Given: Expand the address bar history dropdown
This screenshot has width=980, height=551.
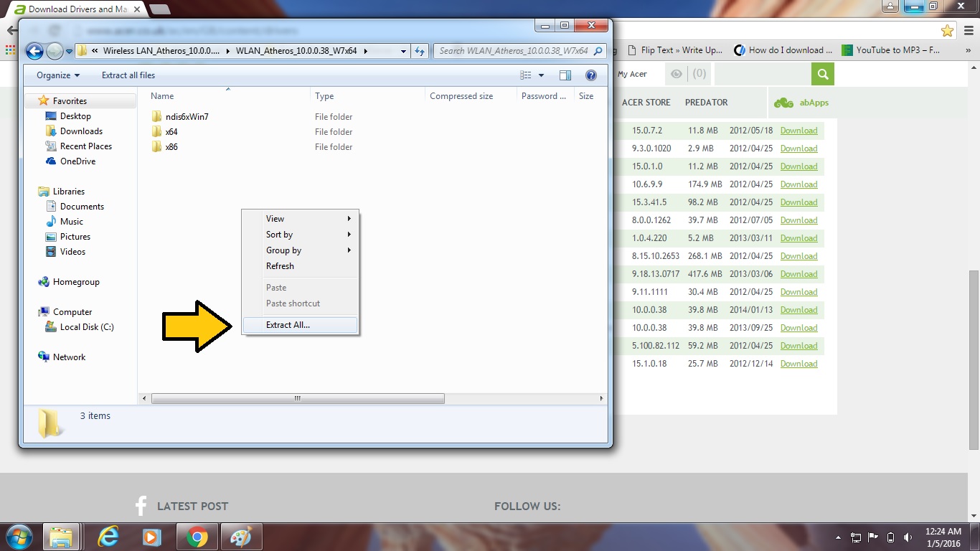Looking at the screenshot, I should tap(405, 51).
